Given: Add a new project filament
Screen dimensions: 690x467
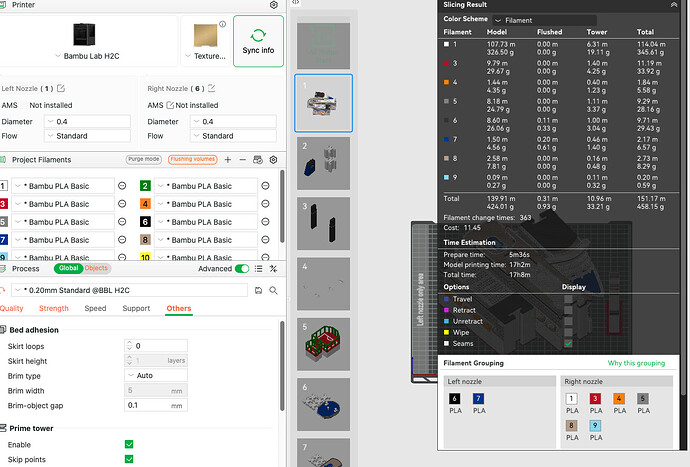Looking at the screenshot, I should point(228,160).
